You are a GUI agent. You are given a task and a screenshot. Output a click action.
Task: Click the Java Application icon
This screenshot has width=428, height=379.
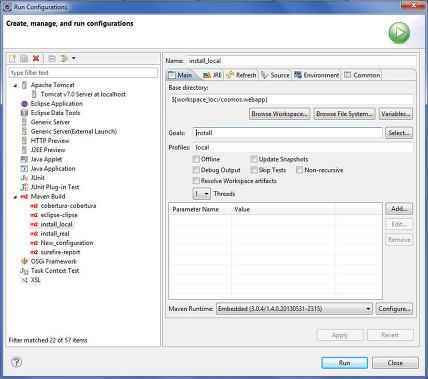tap(24, 169)
